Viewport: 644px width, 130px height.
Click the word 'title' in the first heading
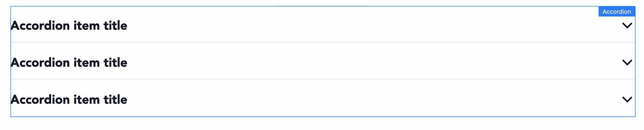[x=116, y=25]
